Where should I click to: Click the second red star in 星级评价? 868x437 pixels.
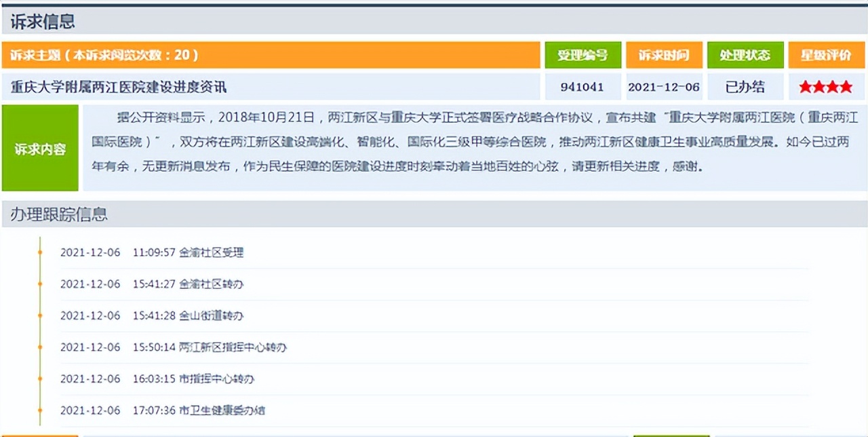(820, 87)
